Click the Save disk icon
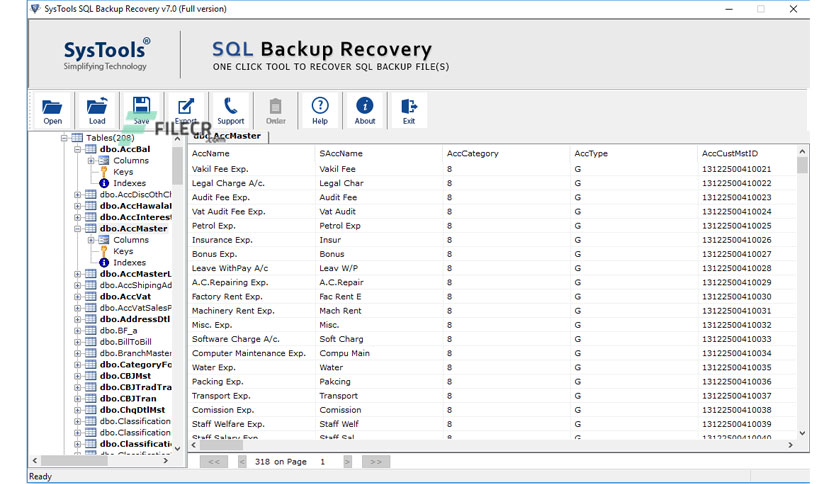 pyautogui.click(x=141, y=106)
